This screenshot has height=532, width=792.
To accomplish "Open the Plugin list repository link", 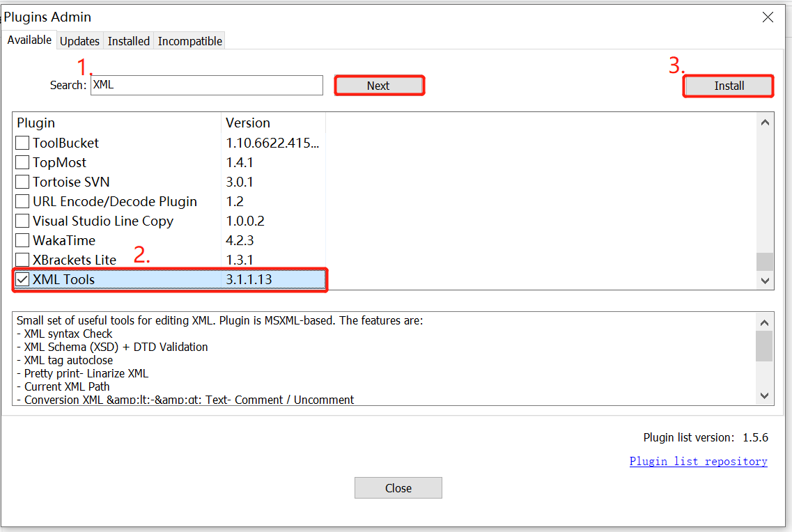I will pyautogui.click(x=698, y=461).
